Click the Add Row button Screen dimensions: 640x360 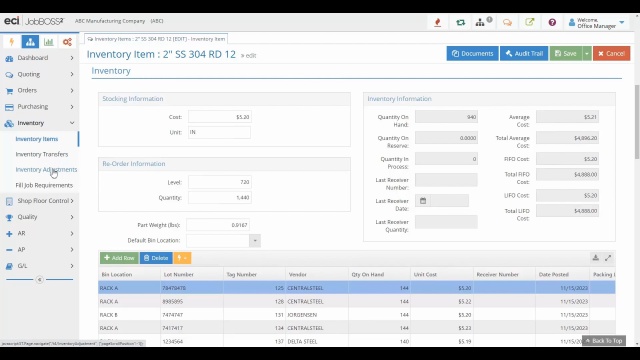pos(119,258)
